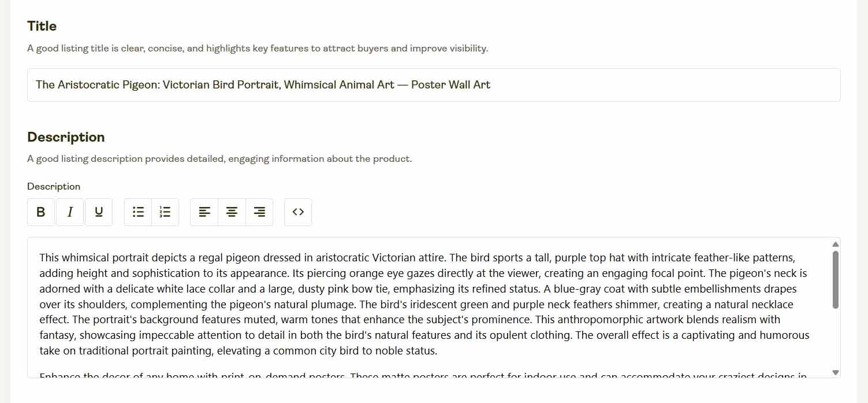Apply italic formatting in the editor
This screenshot has height=403, width=868.
pyautogui.click(x=69, y=212)
